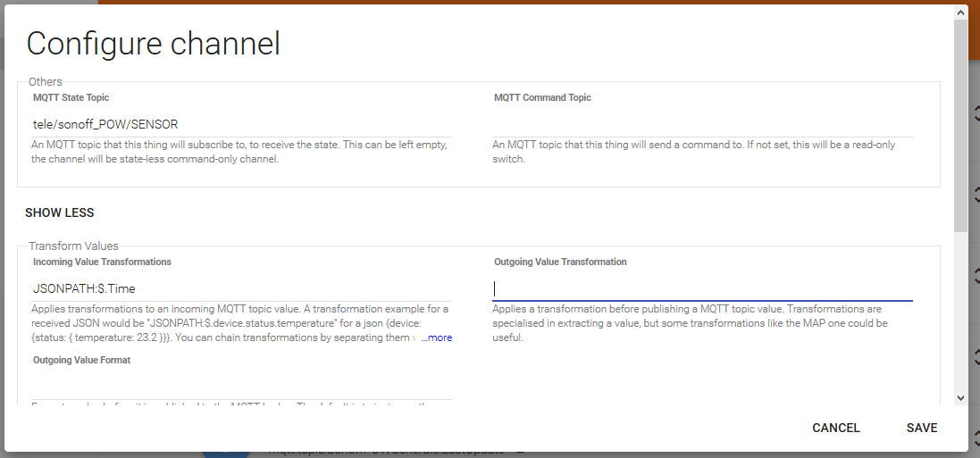Click the scrollbar up arrow
This screenshot has height=458, width=980.
click(960, 12)
